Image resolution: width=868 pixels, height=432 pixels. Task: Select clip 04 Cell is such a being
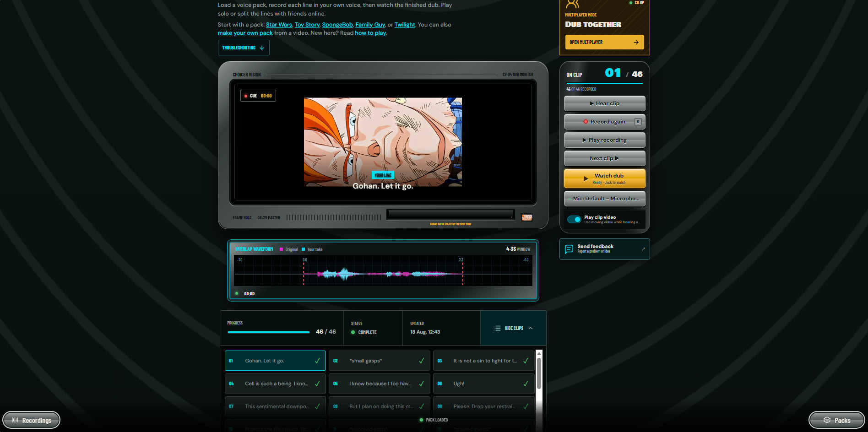pos(275,383)
